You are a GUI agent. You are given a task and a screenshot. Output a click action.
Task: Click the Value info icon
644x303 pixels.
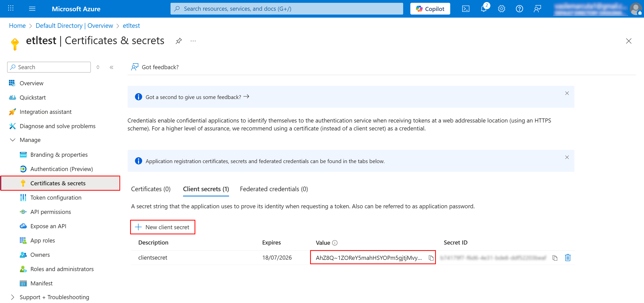pos(335,243)
